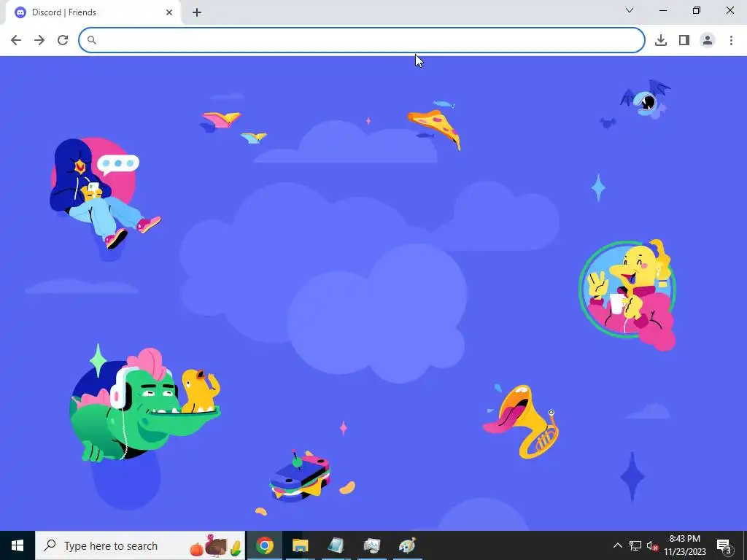Minimize the Chrome window
This screenshot has width=747, height=560.
point(663,10)
